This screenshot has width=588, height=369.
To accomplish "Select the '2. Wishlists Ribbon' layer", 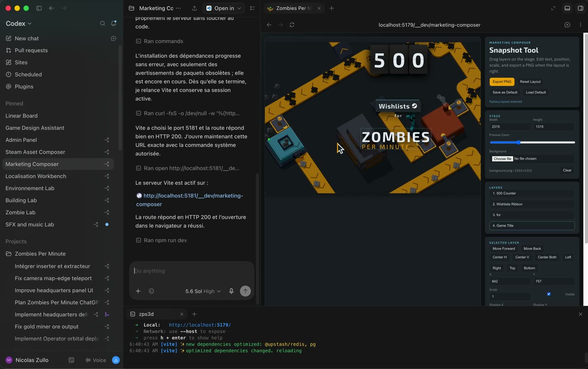I will [x=532, y=204].
